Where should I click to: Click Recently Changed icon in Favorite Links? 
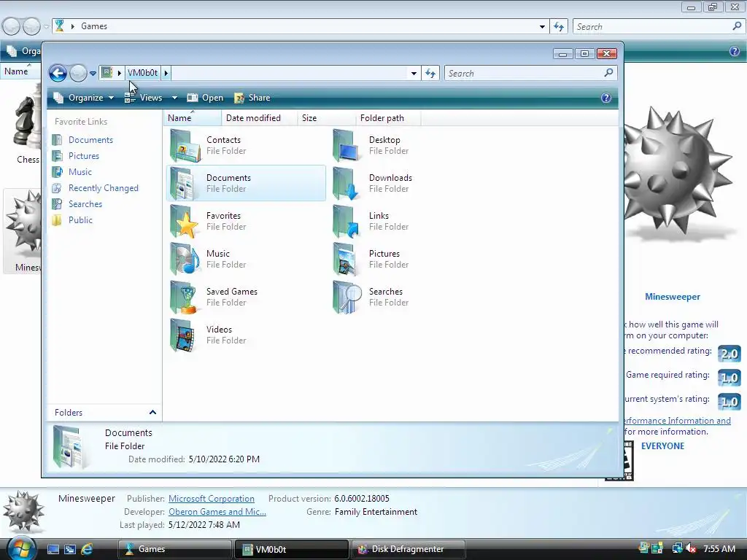57,188
